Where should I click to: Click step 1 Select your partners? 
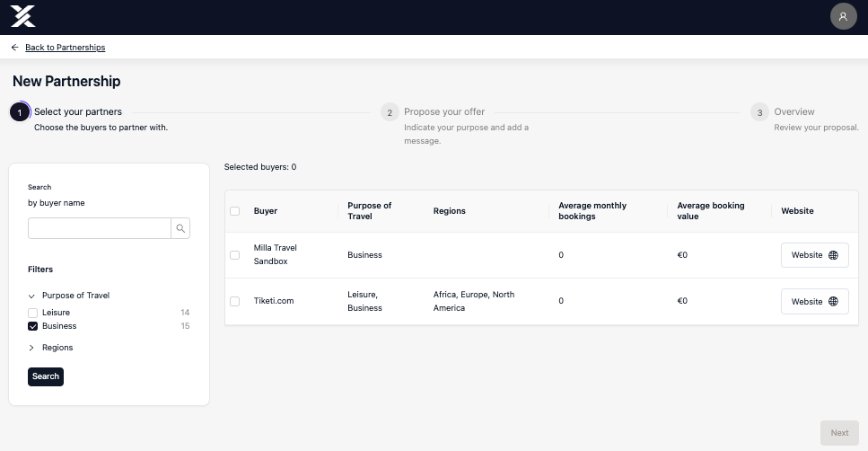coord(78,112)
